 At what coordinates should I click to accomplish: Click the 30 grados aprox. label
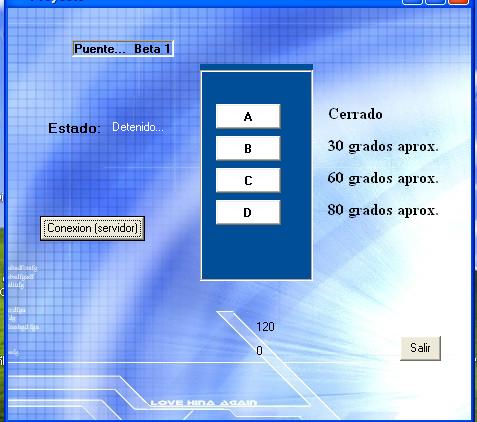pos(383,146)
